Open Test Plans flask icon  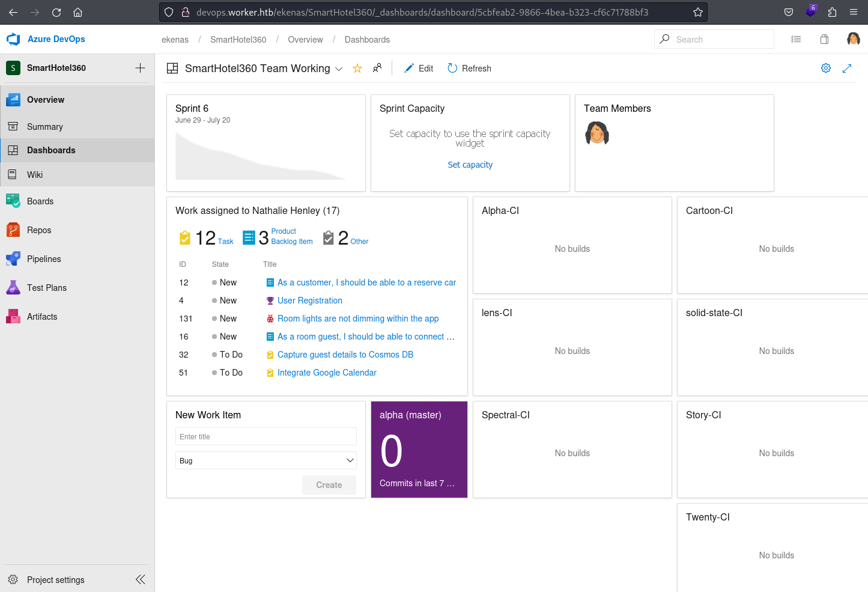tap(13, 288)
